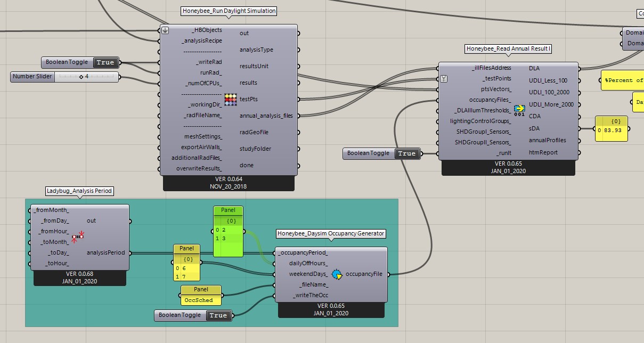Click the Run Daylight Simulation component's colored-dots icon
Screen dimensions: 644x343
[x=230, y=99]
